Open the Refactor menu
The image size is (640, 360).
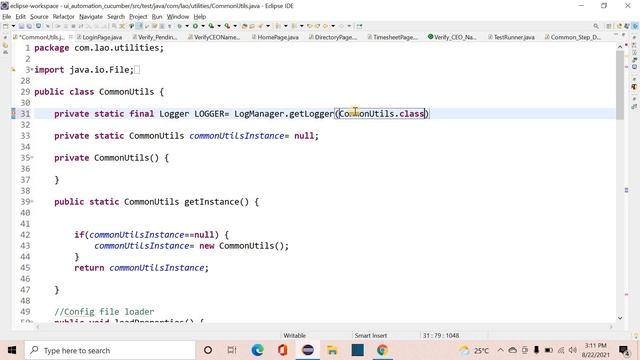point(64,17)
